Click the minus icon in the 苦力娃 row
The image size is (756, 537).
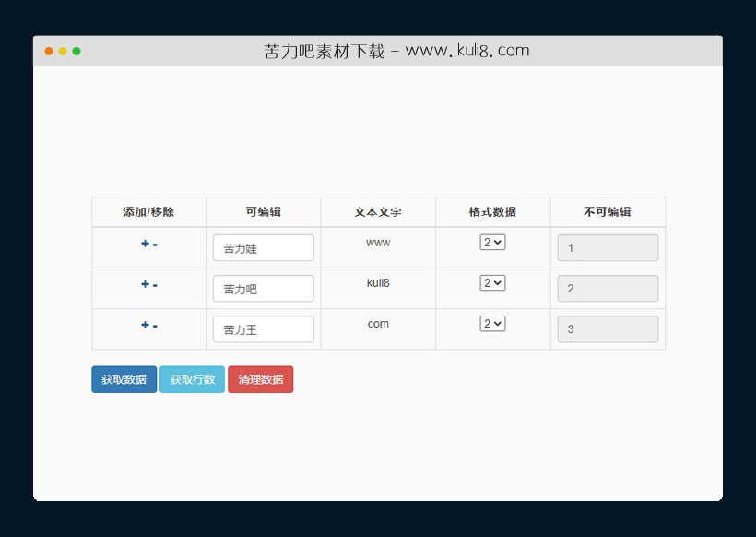pos(153,244)
